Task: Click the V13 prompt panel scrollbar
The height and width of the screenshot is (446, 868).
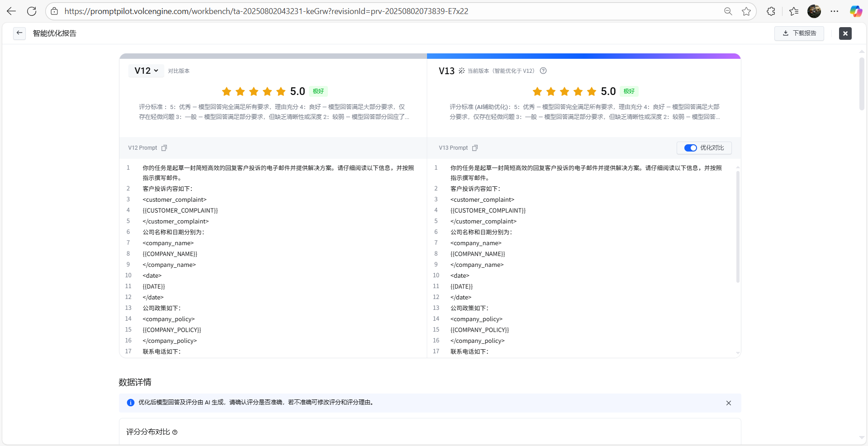Action: pos(738,226)
